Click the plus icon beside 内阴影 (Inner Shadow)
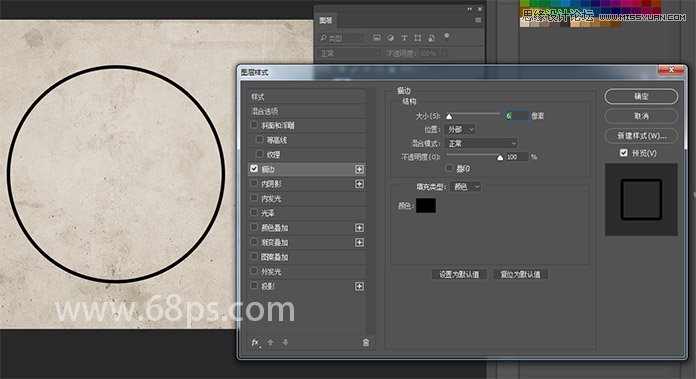Screen dimensions: 696x379 [359, 184]
